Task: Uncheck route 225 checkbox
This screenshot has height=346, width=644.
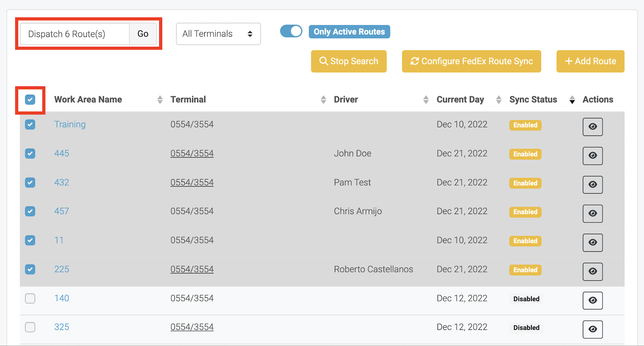Action: click(x=30, y=269)
